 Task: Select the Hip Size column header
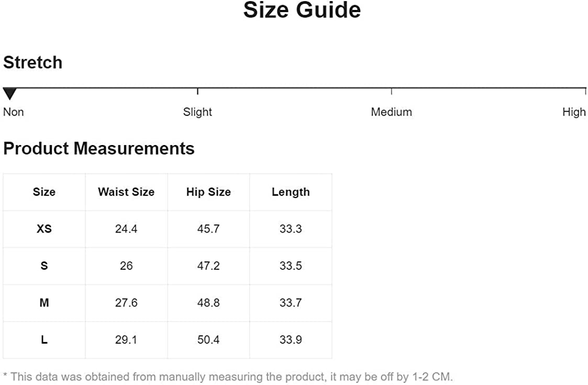click(x=208, y=192)
